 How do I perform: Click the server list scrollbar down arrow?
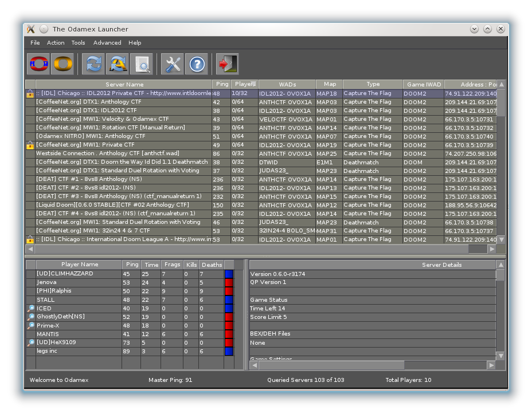[501, 239]
